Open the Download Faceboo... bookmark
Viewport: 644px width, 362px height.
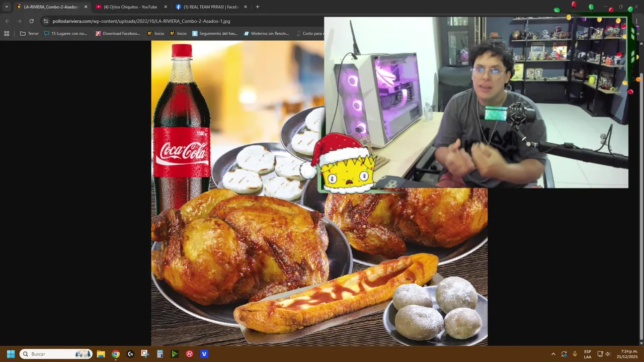tap(118, 34)
